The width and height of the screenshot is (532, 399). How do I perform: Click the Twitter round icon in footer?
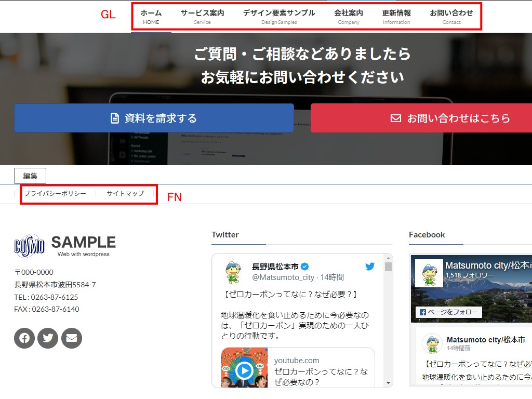click(x=48, y=338)
